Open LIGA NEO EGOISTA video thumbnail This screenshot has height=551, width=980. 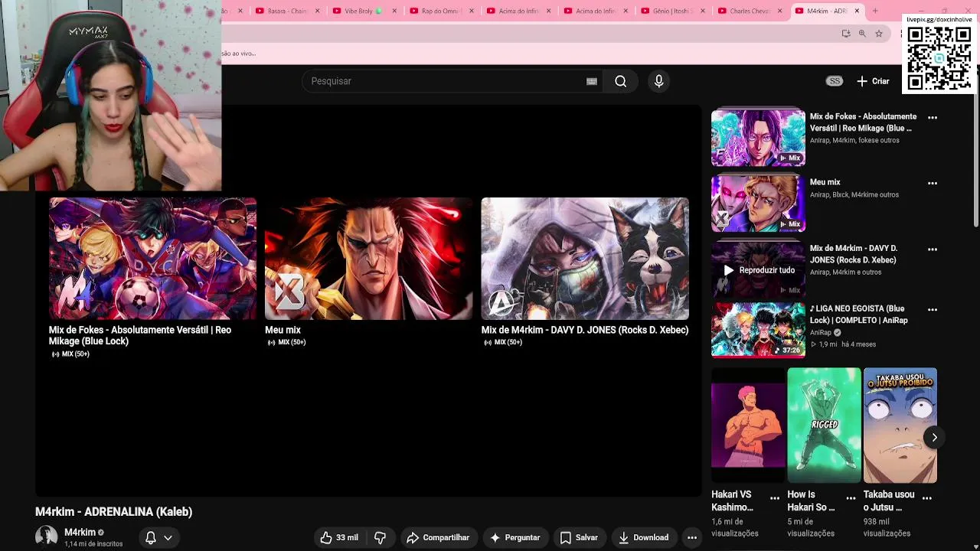(x=758, y=330)
